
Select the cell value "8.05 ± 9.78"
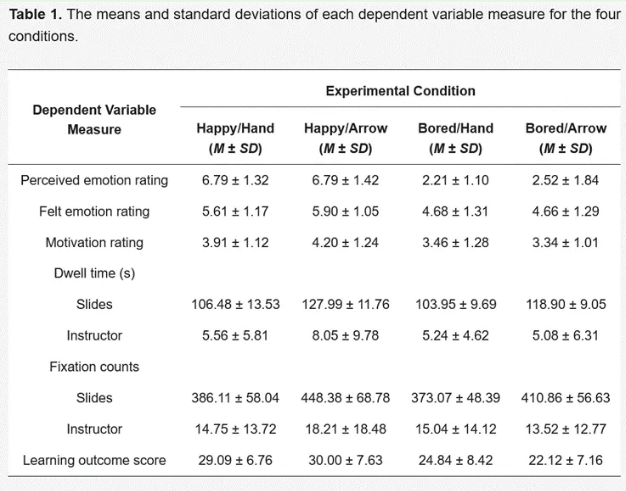(x=345, y=336)
